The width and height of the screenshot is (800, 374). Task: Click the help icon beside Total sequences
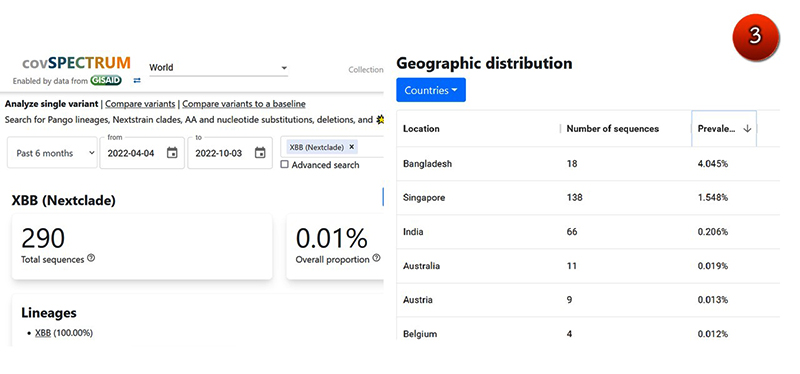(91, 258)
